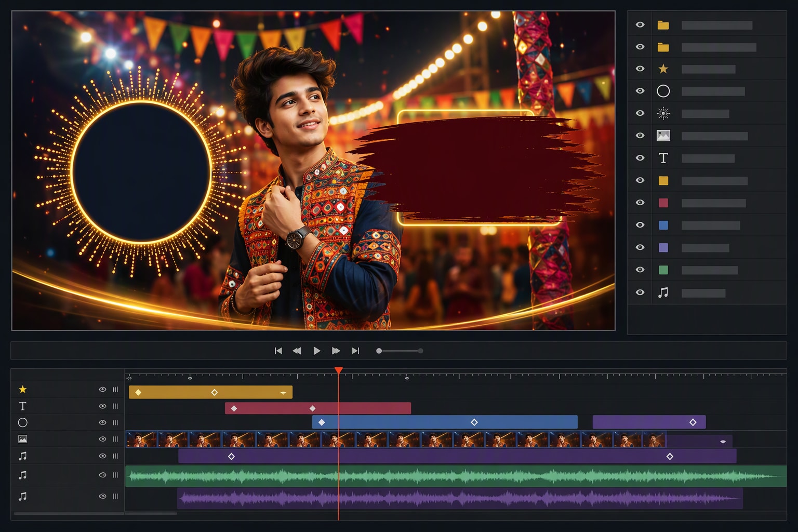This screenshot has height=532, width=798.
Task: Select the second folder icon in layers panel
Action: 663,47
